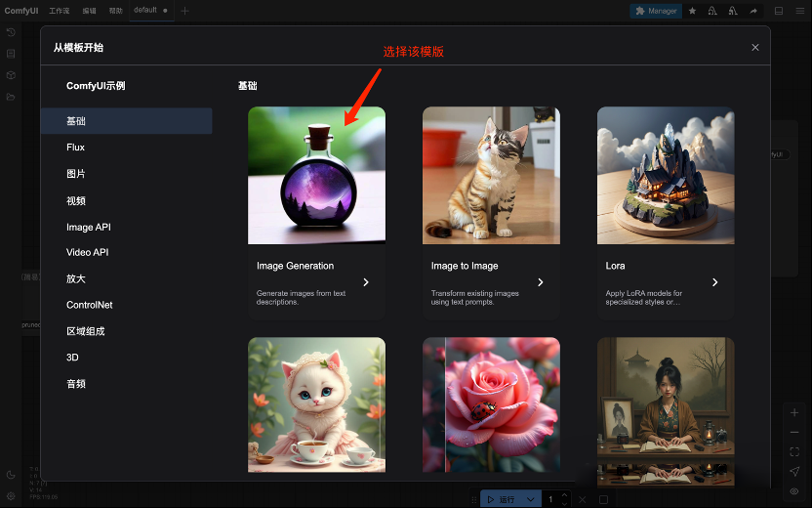This screenshot has width=812, height=508.
Task: Toggle the bottom panel icon in top bar
Action: [x=779, y=11]
